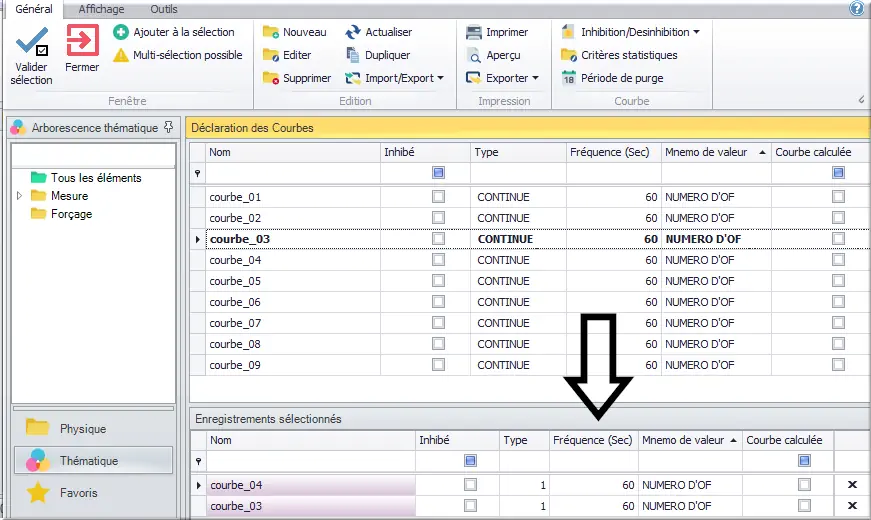871x520 pixels.
Task: Sort by upper grid Type column header
Action: point(518,152)
